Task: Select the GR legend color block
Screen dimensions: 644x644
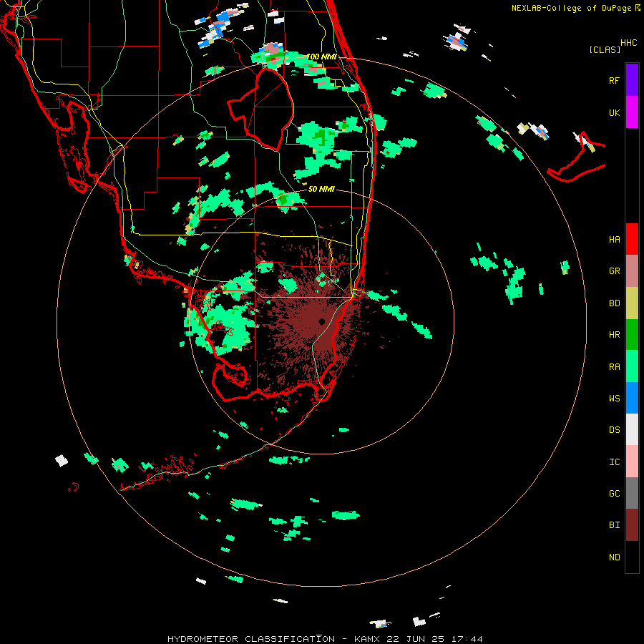Action: [632, 271]
